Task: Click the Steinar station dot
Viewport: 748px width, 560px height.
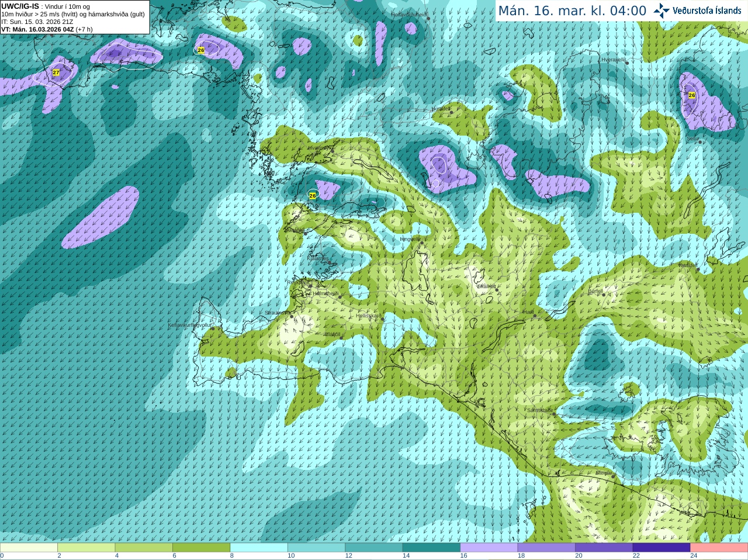Action: [613, 476]
